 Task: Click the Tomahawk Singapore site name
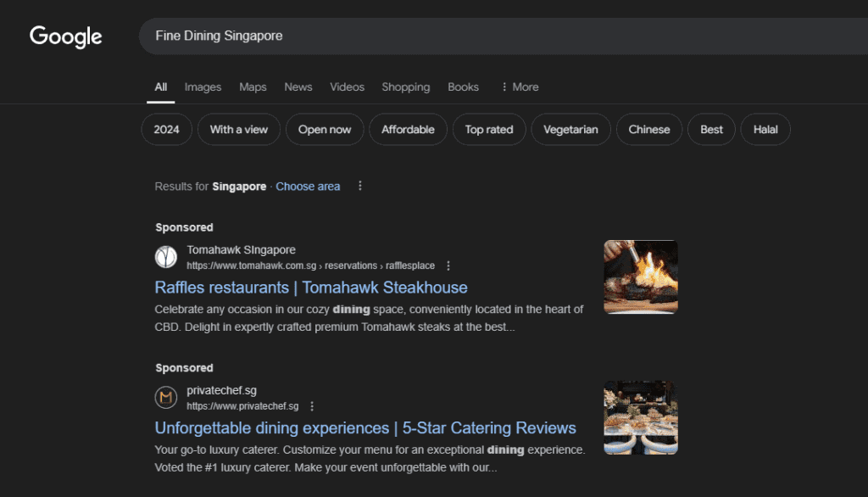click(241, 250)
